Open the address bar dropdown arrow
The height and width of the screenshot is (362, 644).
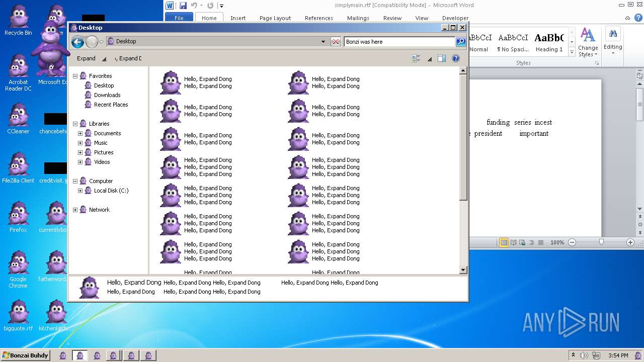(323, 42)
